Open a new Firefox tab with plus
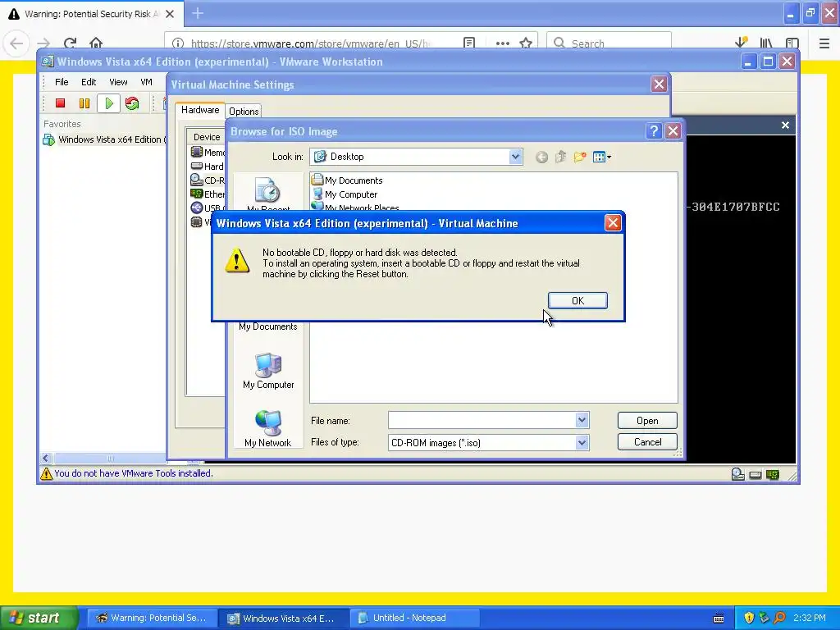The height and width of the screenshot is (630, 840). [x=198, y=13]
